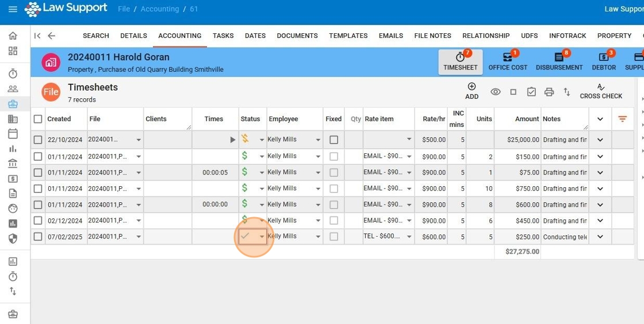The width and height of the screenshot is (644, 324).
Task: Toggle the eye view icon
Action: [495, 92]
